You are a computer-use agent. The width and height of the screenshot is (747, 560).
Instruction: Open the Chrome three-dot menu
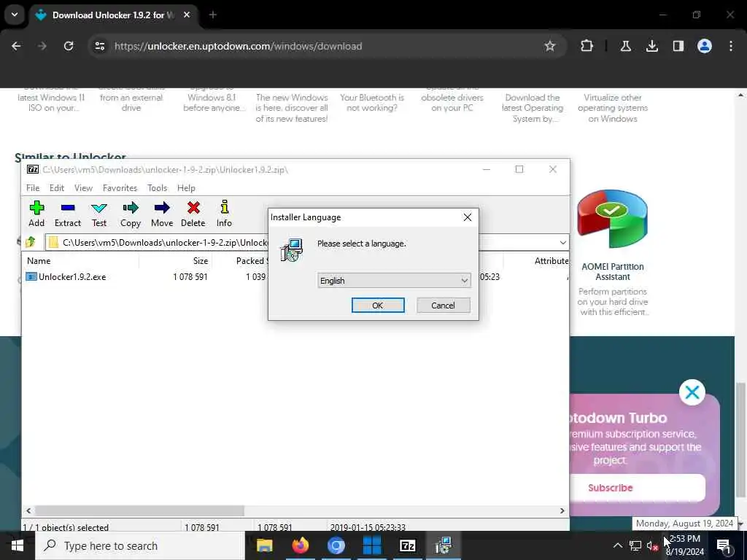click(x=731, y=46)
